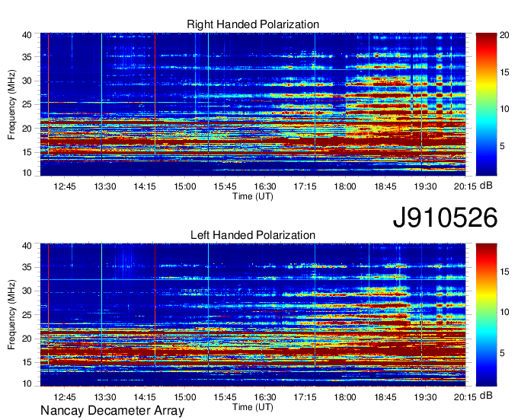Click the 17:15 time tick under left-handed plot
This screenshot has width=518, height=420.
tap(305, 397)
